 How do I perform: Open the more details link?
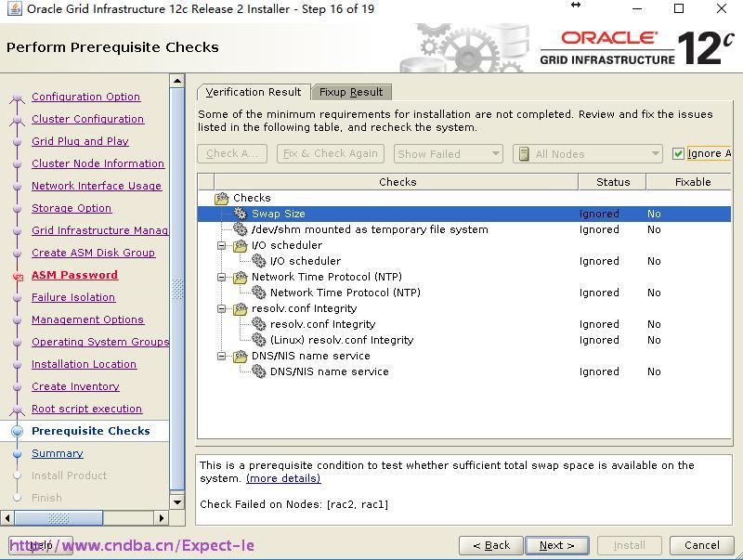click(x=283, y=478)
